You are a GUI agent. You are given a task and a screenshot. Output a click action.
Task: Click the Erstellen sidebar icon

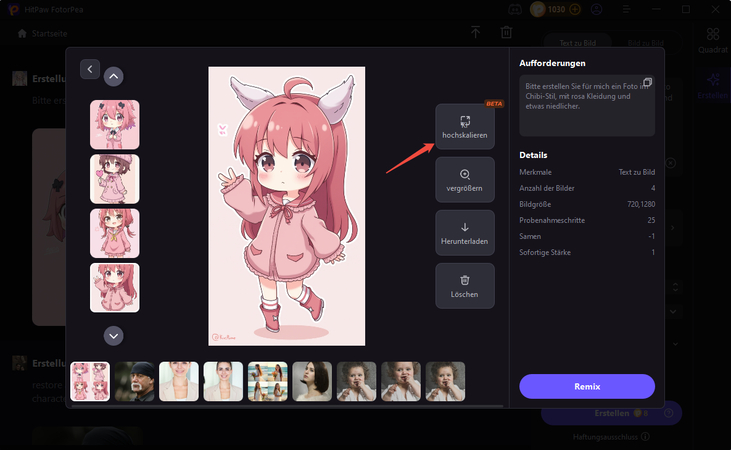coord(713,86)
